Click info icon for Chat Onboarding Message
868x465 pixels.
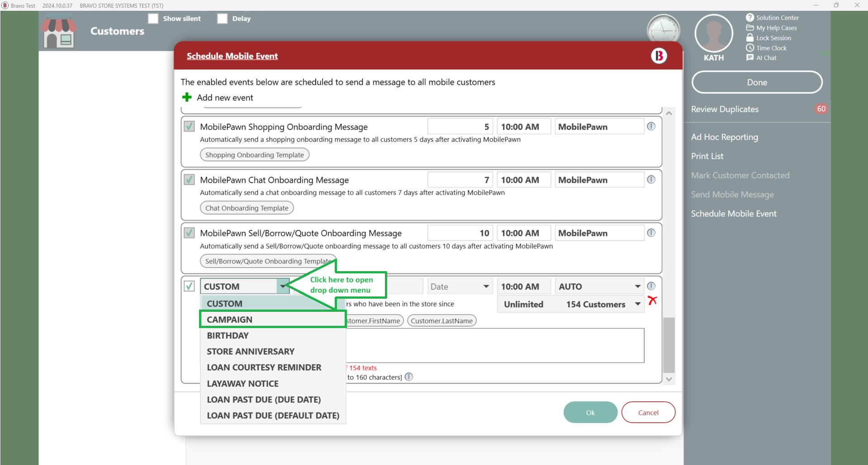tap(651, 179)
